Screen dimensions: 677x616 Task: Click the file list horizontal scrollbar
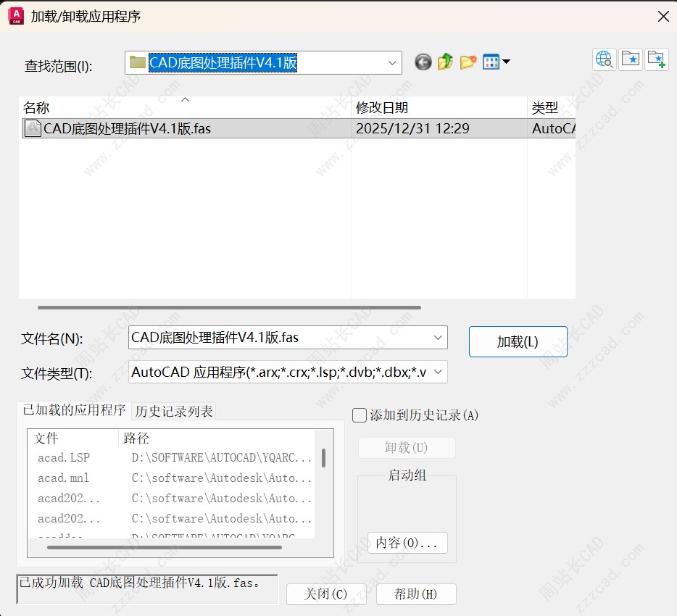click(229, 307)
